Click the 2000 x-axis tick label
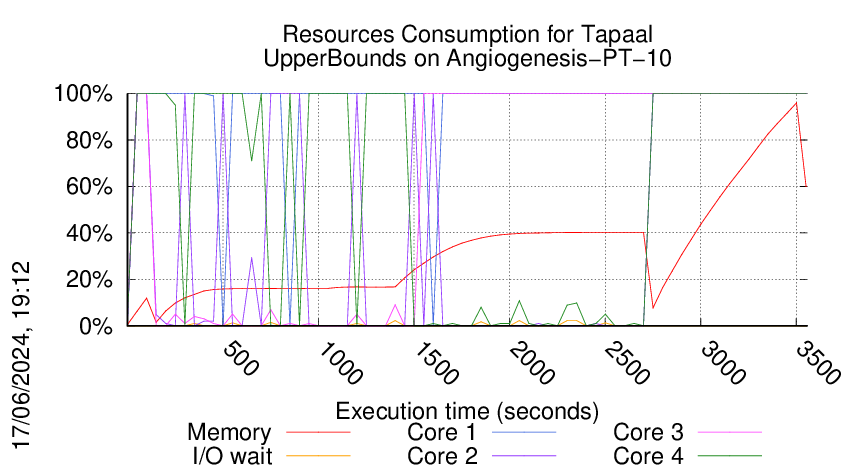This screenshot has height=475, width=850. (532, 363)
